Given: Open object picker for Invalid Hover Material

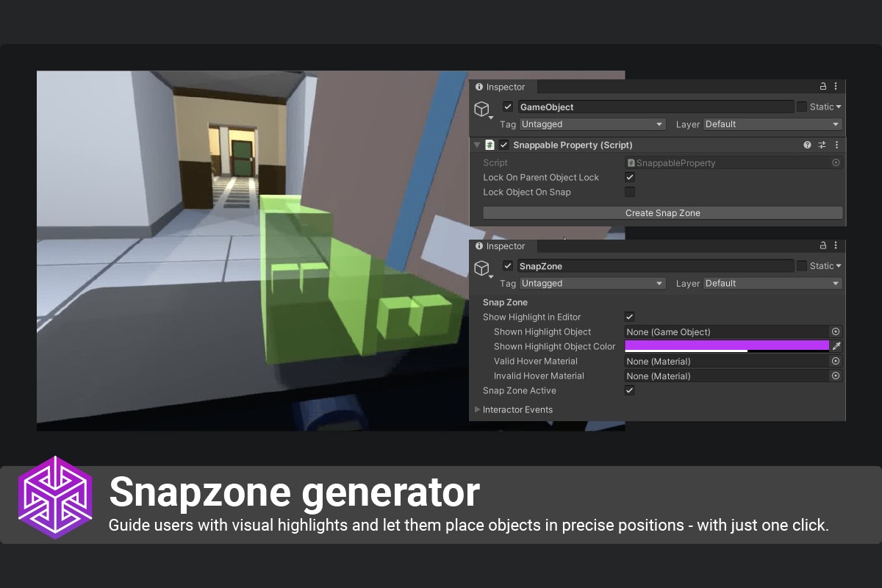Looking at the screenshot, I should [x=836, y=376].
